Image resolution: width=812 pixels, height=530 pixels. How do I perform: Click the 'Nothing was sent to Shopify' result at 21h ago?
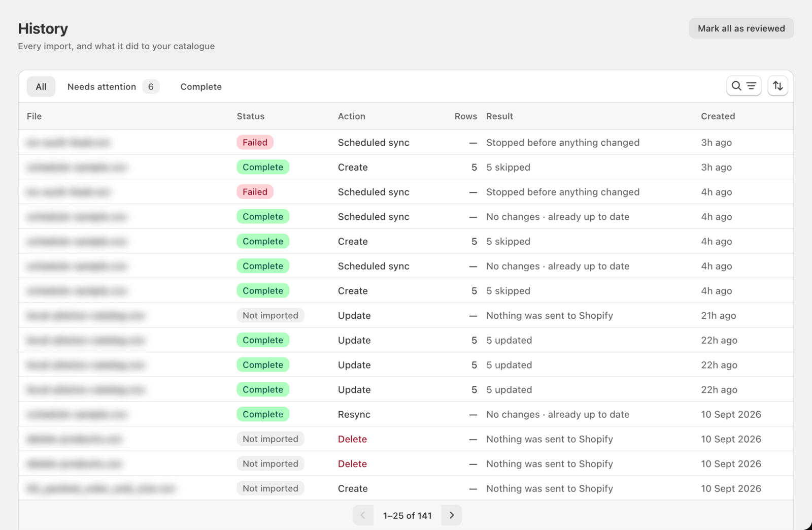coord(549,315)
